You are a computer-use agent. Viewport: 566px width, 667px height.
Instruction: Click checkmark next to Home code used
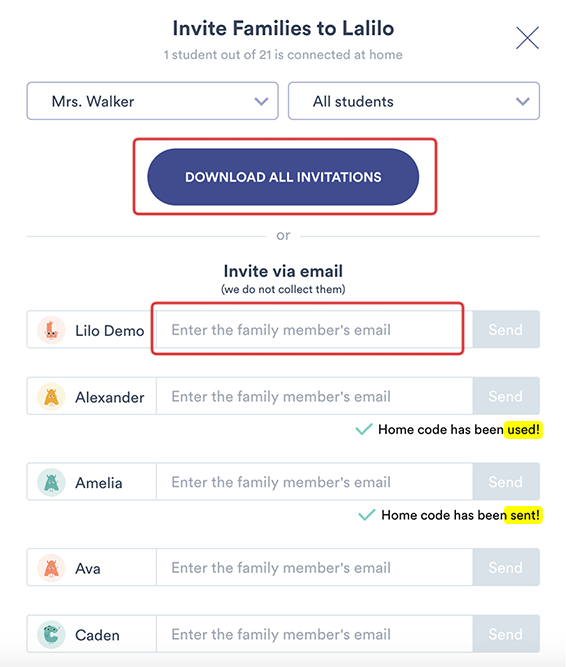(x=364, y=429)
